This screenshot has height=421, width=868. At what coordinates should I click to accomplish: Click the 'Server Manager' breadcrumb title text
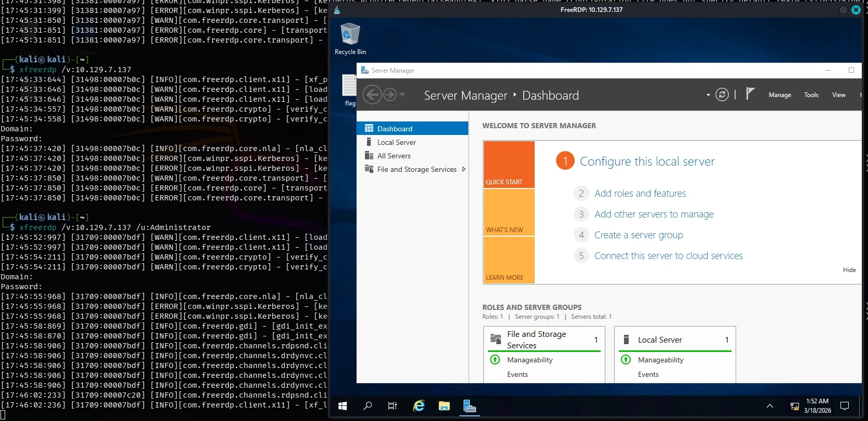click(466, 96)
